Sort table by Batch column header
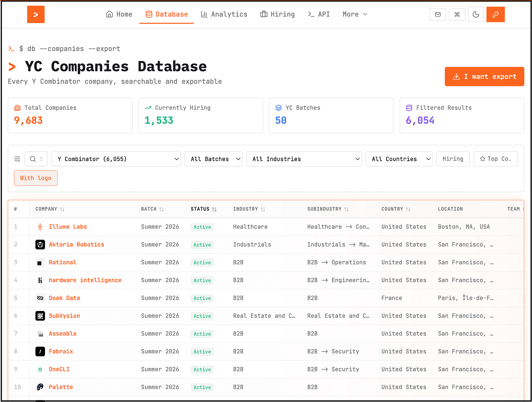The height and width of the screenshot is (402, 532). pos(152,209)
